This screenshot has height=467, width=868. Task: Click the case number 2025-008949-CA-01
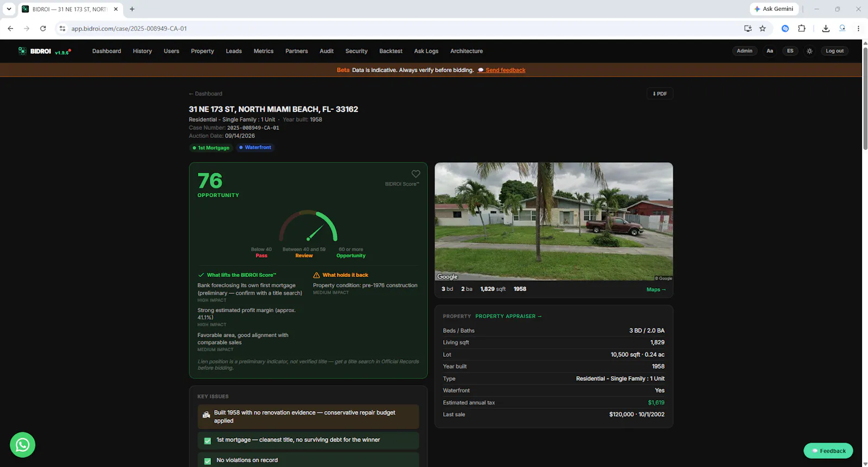253,128
